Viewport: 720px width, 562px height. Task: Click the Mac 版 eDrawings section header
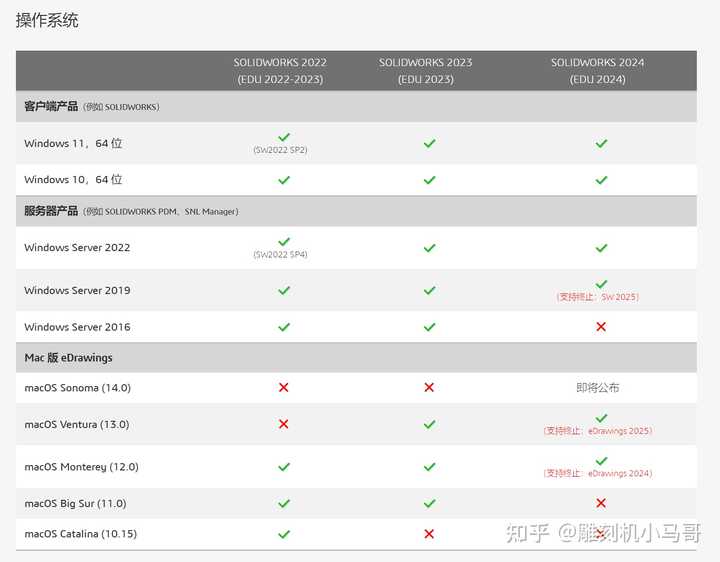click(x=356, y=357)
